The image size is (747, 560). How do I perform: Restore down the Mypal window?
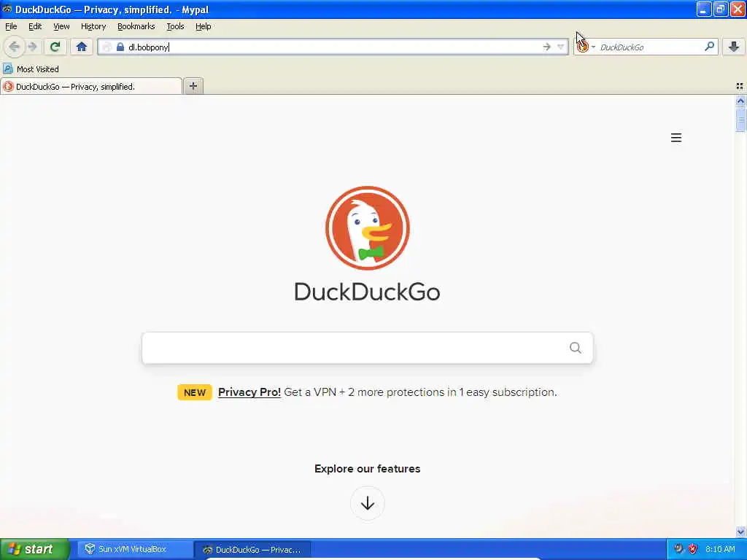pyautogui.click(x=720, y=9)
